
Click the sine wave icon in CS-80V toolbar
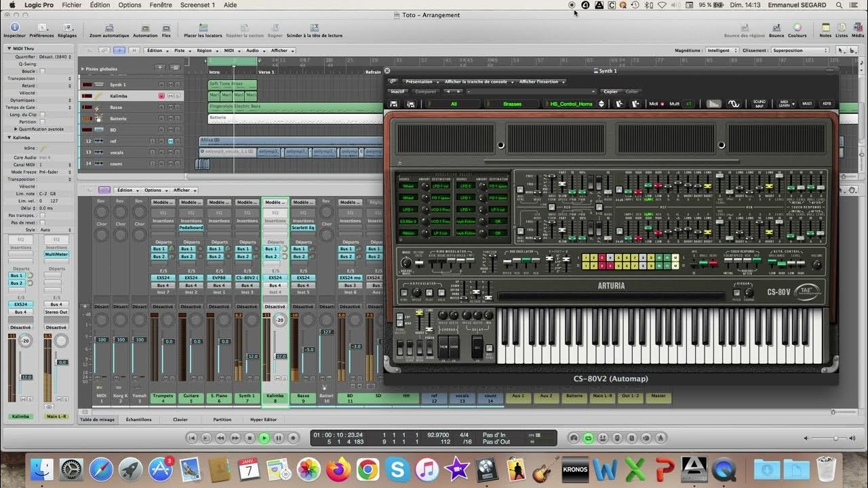[x=734, y=104]
